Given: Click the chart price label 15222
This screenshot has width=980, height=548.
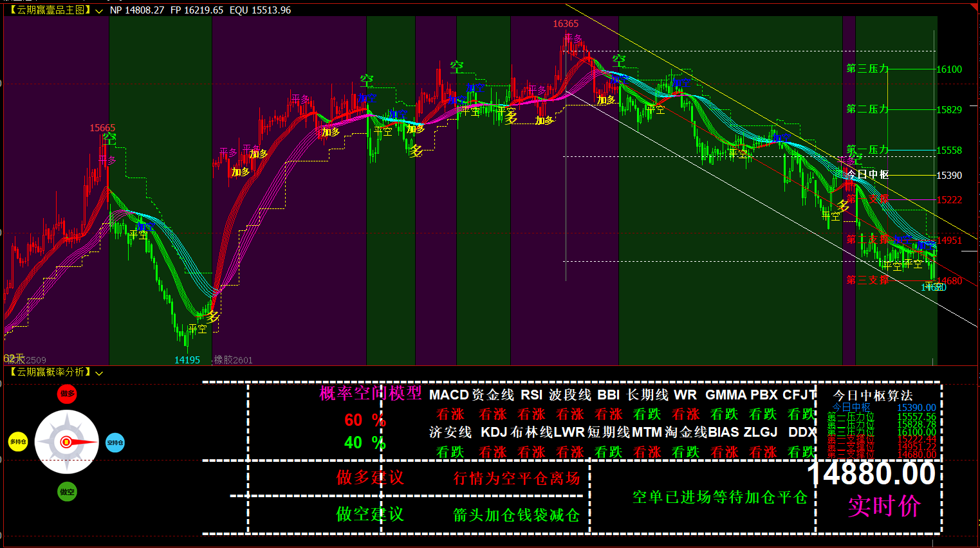Looking at the screenshot, I should (x=949, y=200).
